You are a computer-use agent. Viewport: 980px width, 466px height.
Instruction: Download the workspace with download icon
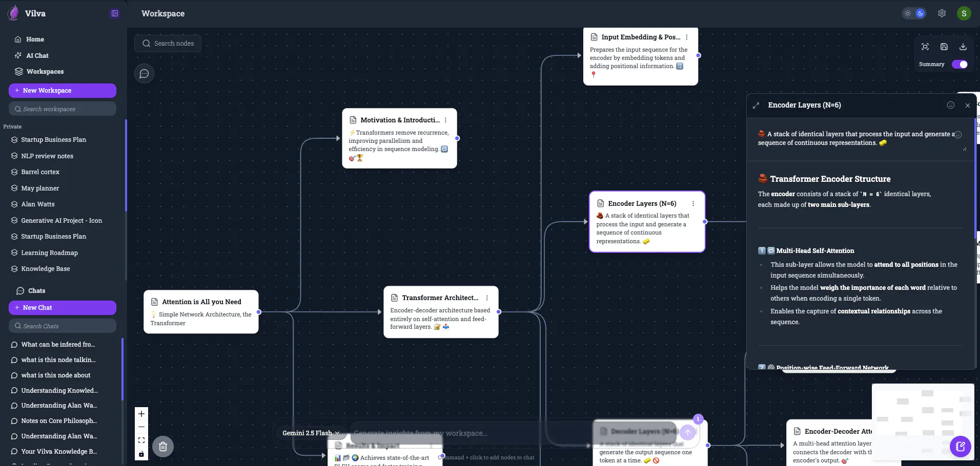(963, 47)
